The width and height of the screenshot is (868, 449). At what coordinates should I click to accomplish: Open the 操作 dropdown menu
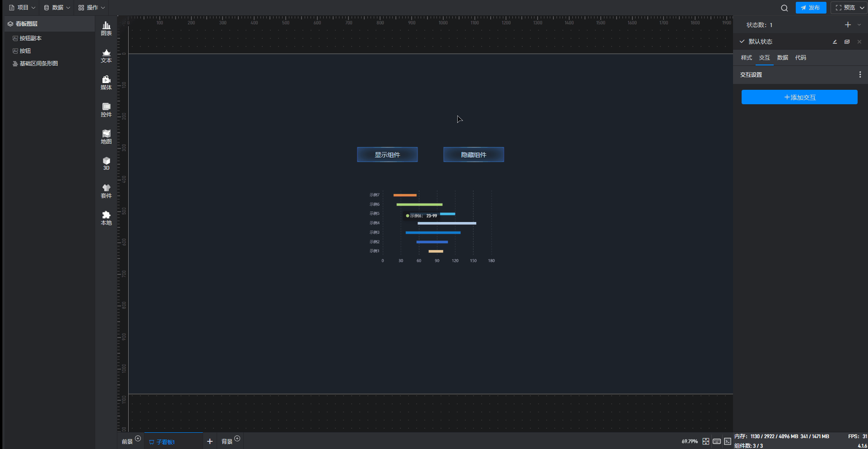pyautogui.click(x=92, y=8)
